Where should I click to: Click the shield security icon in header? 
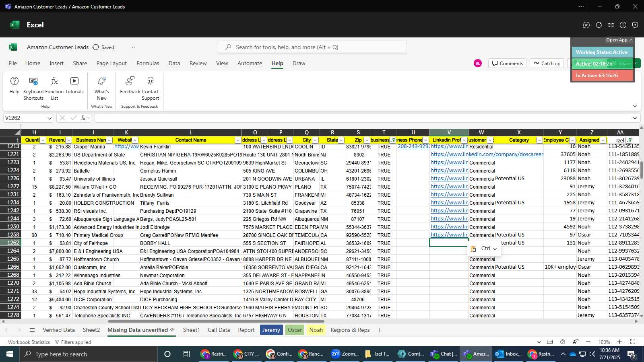[635, 25]
